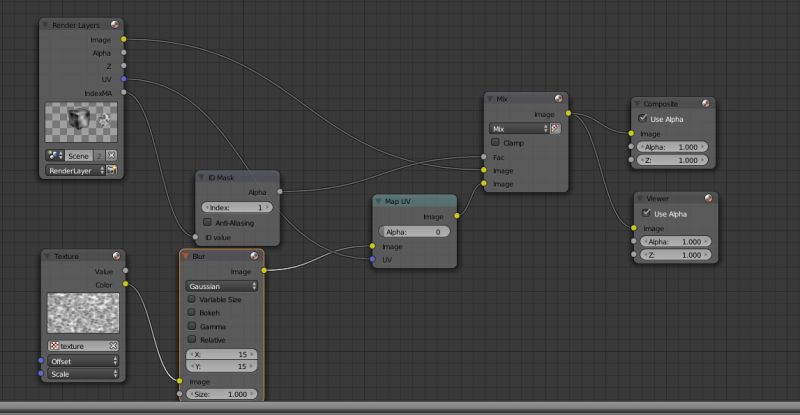This screenshot has height=415, width=800.
Task: Open the Gaussian filter type dropdown
Action: pyautogui.click(x=221, y=286)
